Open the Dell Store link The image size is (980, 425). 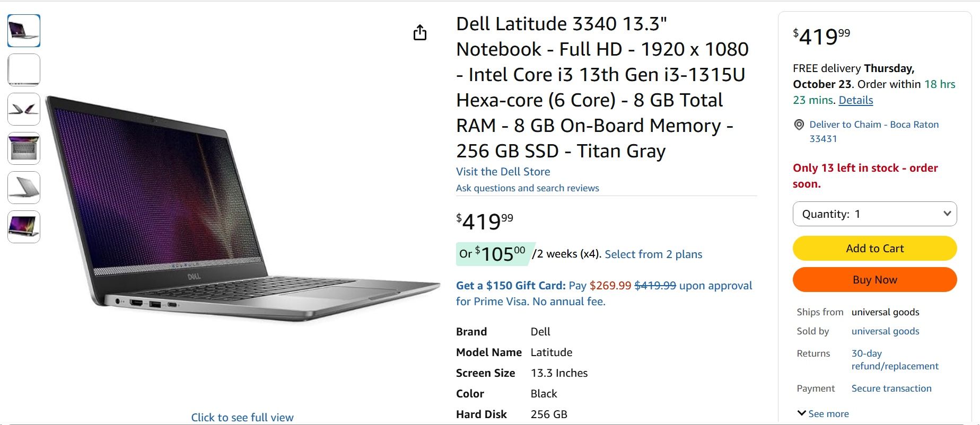click(x=503, y=171)
